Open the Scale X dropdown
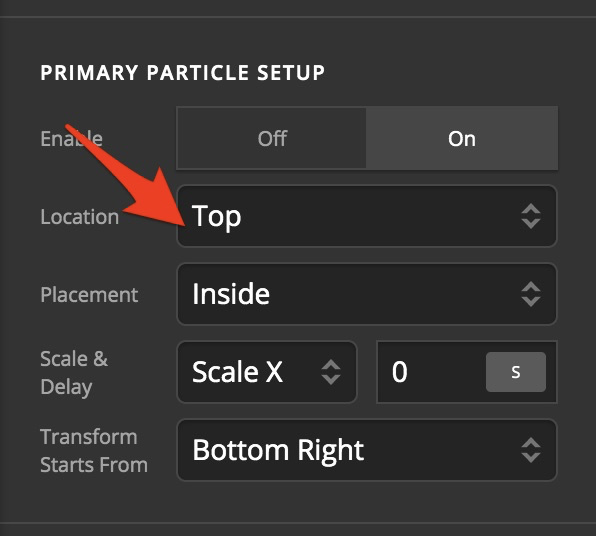The height and width of the screenshot is (536, 596). click(267, 372)
